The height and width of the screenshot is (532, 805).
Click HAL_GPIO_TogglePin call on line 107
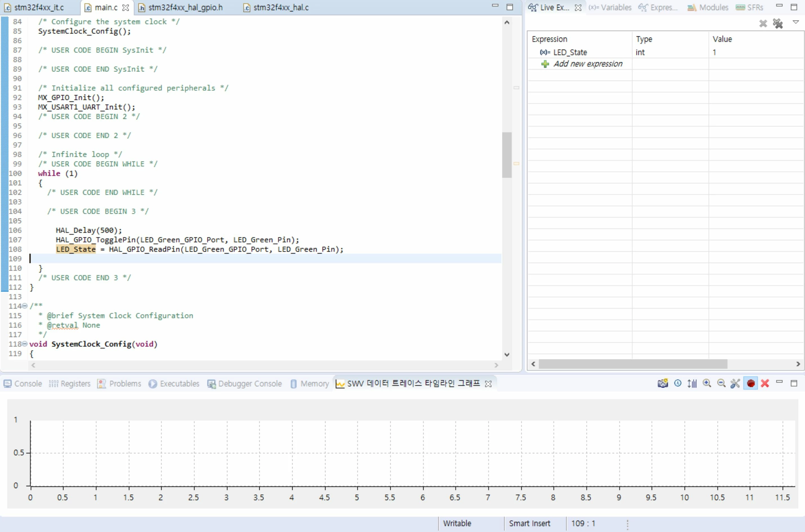(x=178, y=240)
